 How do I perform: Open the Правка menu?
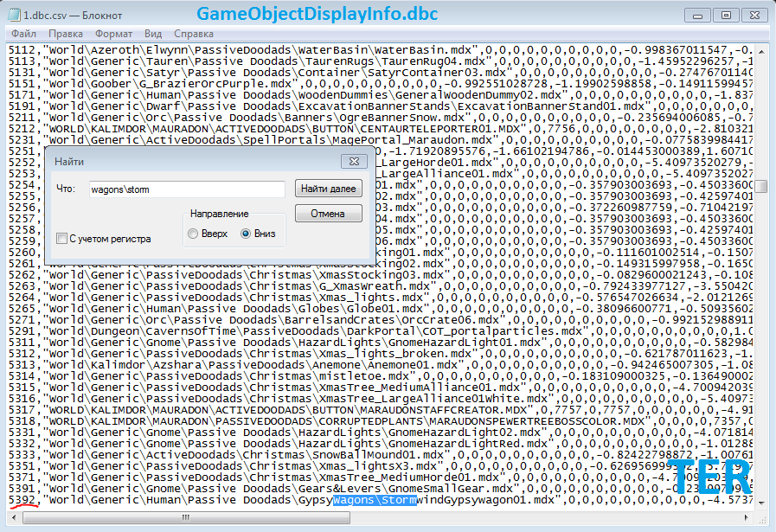(66, 34)
